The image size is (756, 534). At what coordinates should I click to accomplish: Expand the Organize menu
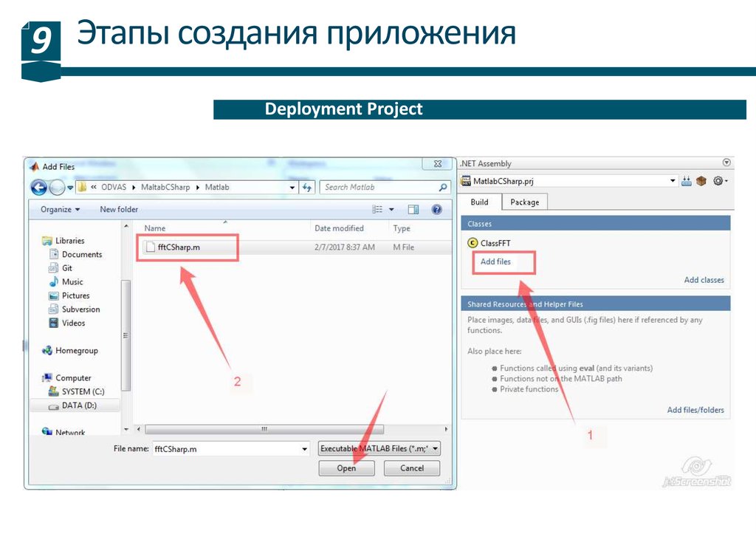[61, 210]
